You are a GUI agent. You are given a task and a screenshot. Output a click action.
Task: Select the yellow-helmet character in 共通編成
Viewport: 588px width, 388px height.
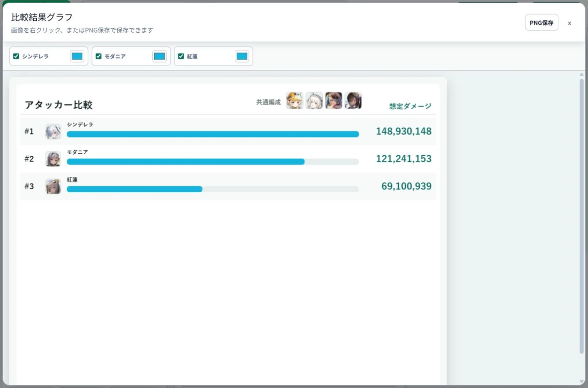[295, 101]
